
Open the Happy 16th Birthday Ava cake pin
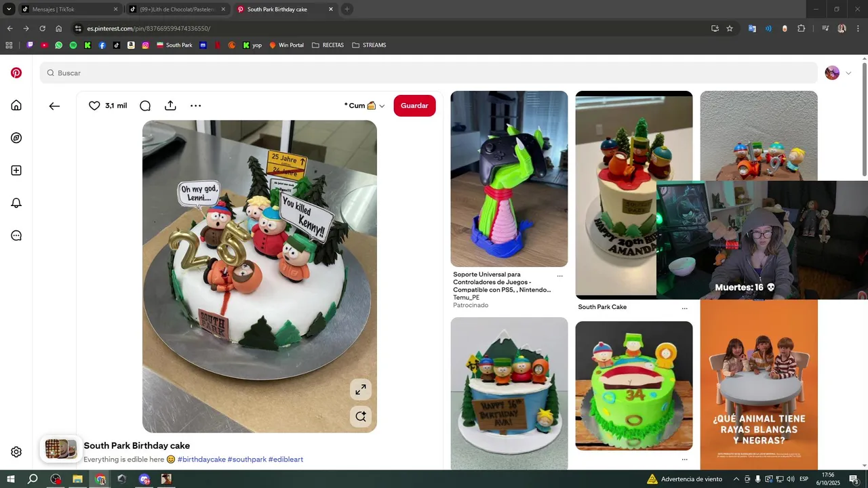tap(509, 393)
